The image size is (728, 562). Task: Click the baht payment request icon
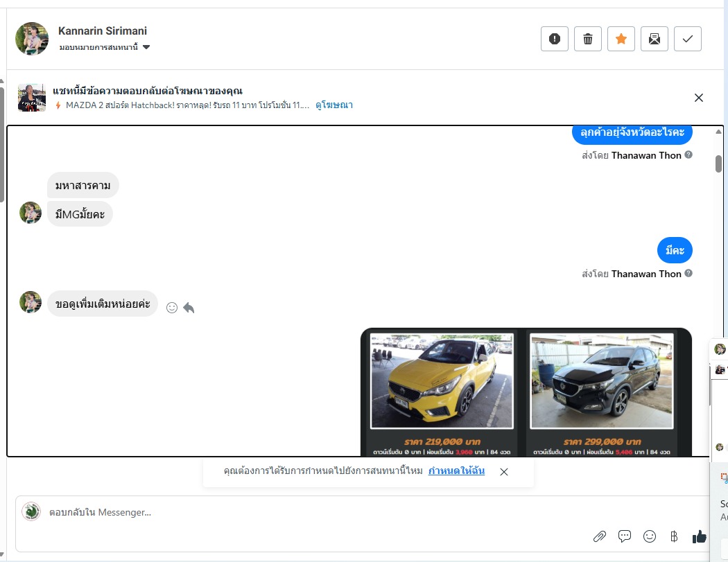tap(674, 536)
